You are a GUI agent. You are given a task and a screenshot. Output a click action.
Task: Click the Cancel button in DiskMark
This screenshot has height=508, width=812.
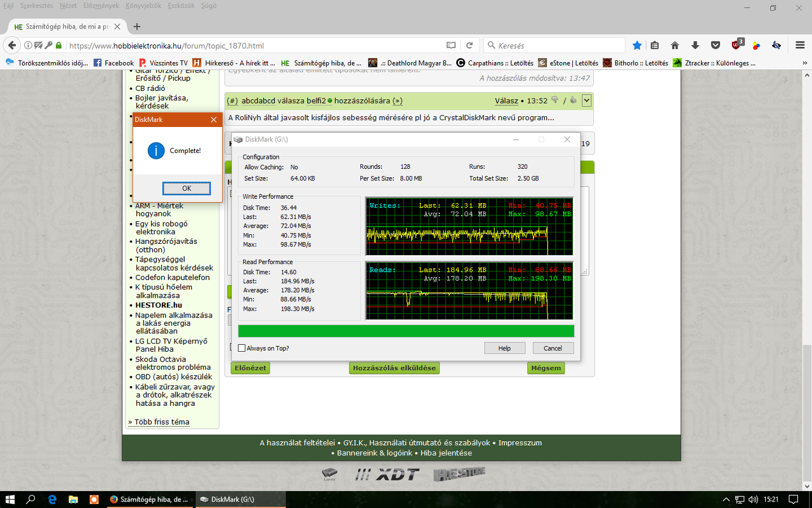coord(553,348)
